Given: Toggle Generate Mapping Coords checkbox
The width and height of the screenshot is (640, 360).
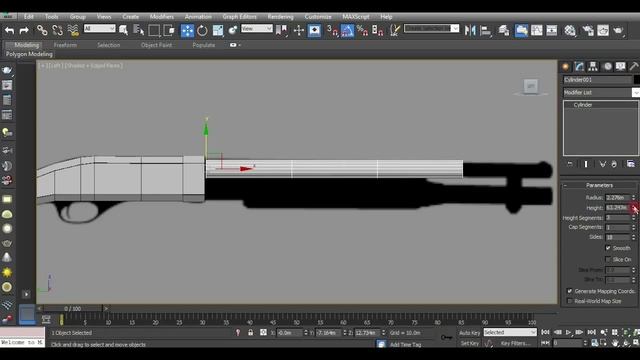Looking at the screenshot, I should 570,291.
